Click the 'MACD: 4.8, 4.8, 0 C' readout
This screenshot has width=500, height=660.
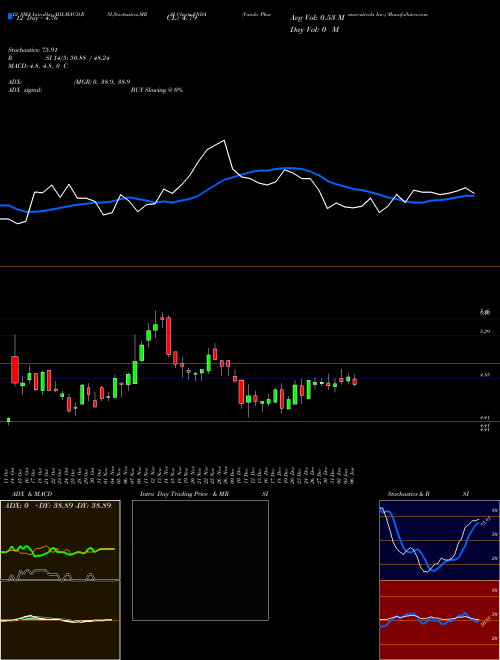click(38, 66)
